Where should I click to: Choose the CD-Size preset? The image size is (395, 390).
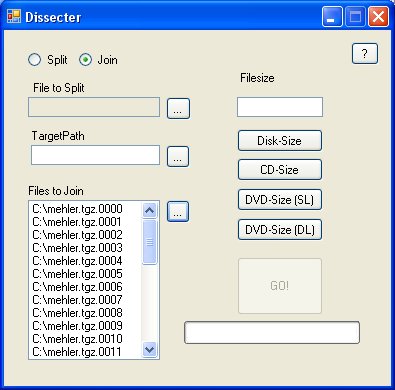click(280, 170)
